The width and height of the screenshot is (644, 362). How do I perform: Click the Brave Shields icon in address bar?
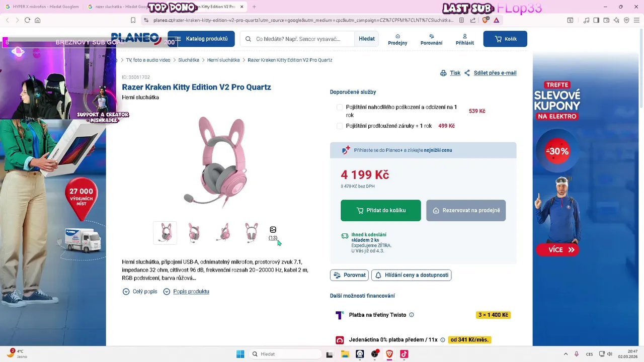485,20
